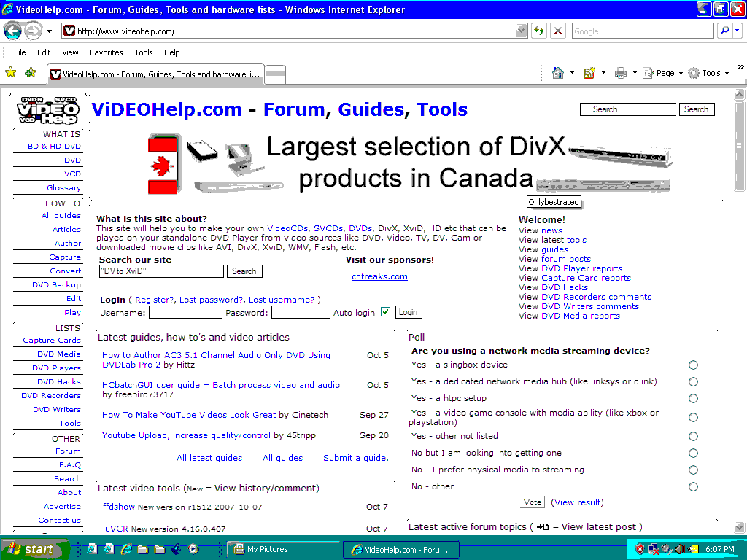The image size is (747, 560).
Task: Click the DivX Canada banner advertisement
Action: [409, 163]
